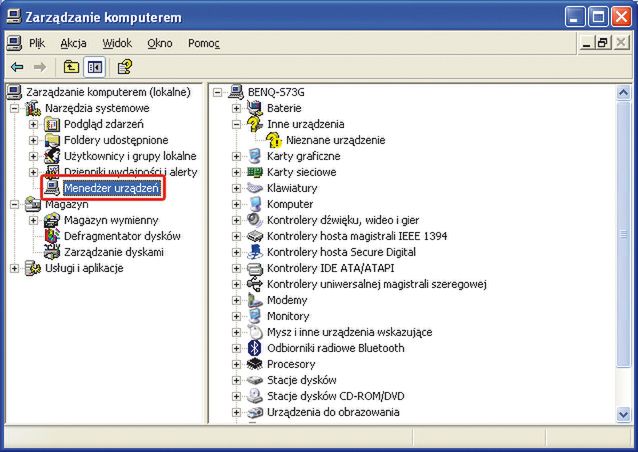The width and height of the screenshot is (638, 452).
Task: Expand the Urządzenia do obrazowania node
Action: pyautogui.click(x=236, y=412)
